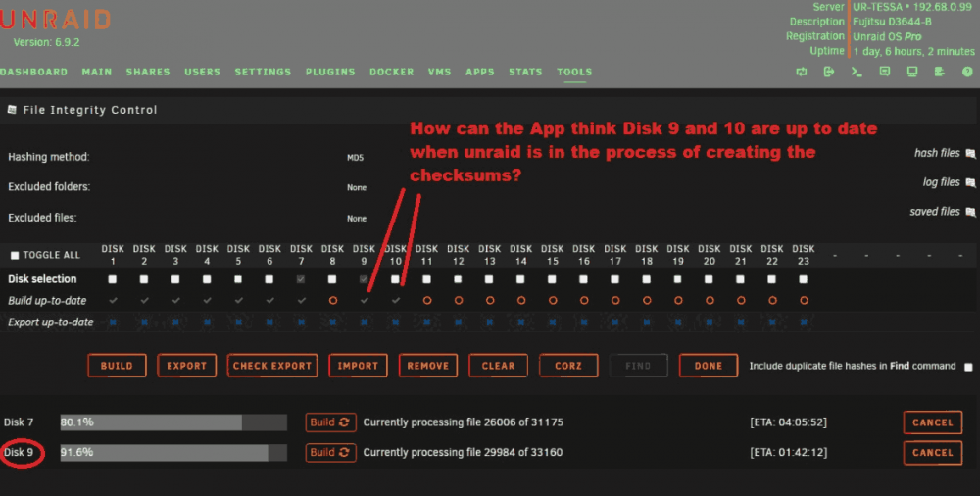Select Disk 8 checkbox
980x496 pixels.
point(332,279)
